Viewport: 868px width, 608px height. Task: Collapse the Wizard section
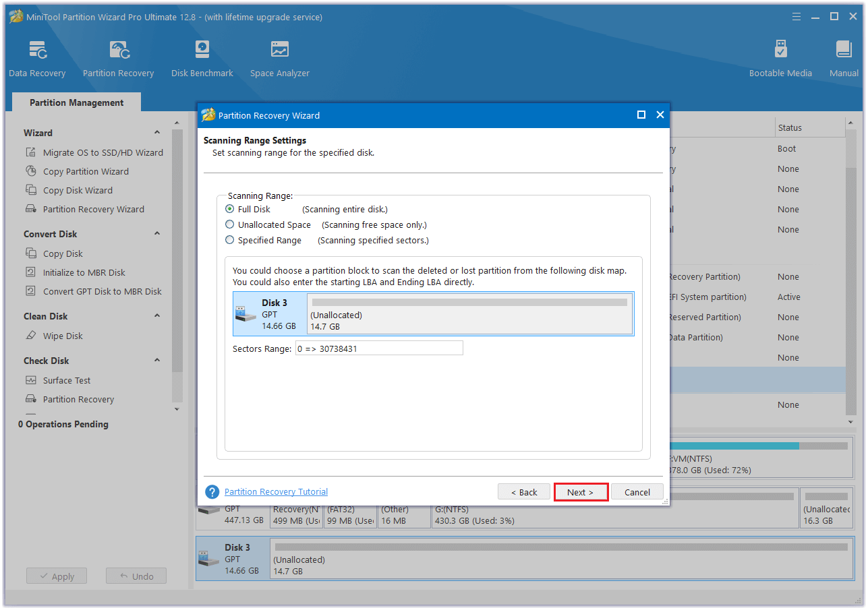point(157,133)
